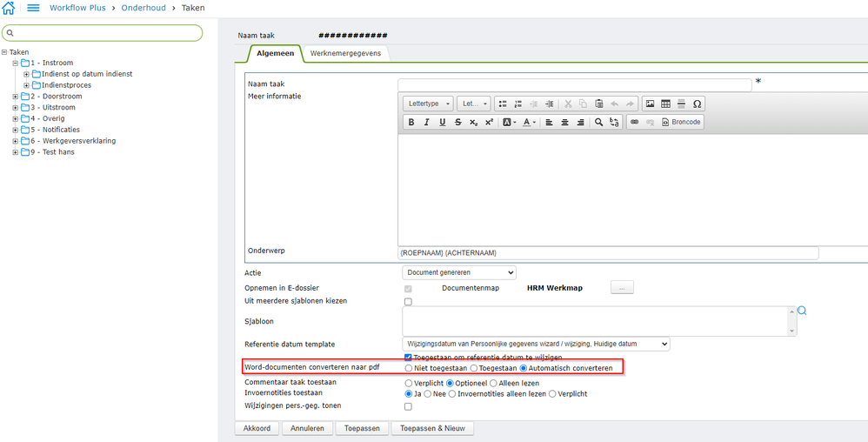Remove the hyperlink (unlink)
This screenshot has width=868, height=442.
[x=650, y=123]
